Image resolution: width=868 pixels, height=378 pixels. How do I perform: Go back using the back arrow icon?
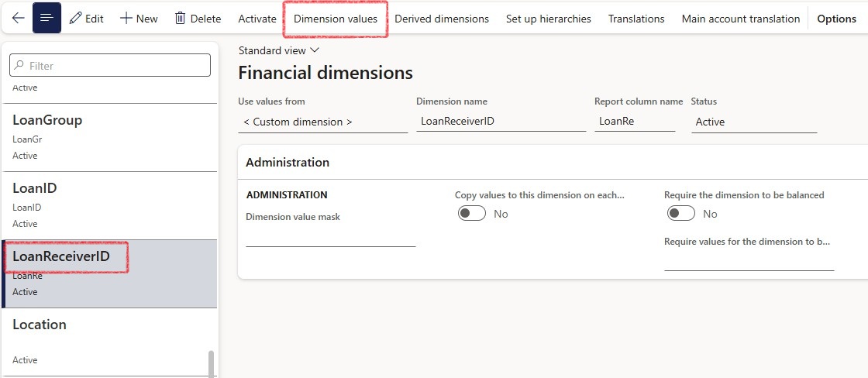click(19, 19)
